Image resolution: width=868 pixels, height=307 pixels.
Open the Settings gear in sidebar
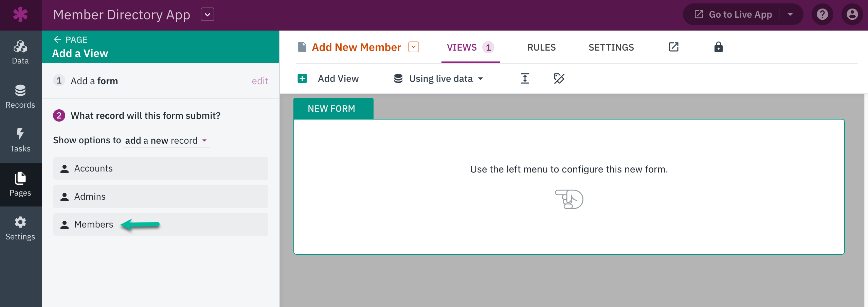(20, 228)
